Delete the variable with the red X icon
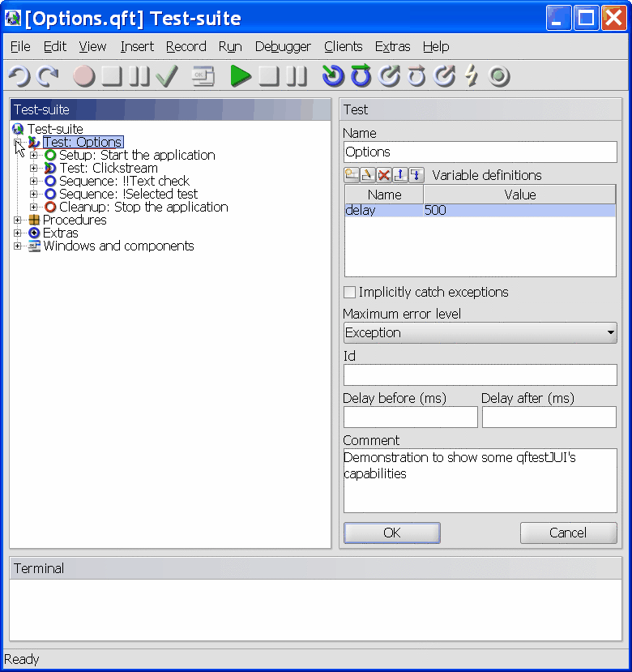This screenshot has height=672, width=632. [x=384, y=175]
